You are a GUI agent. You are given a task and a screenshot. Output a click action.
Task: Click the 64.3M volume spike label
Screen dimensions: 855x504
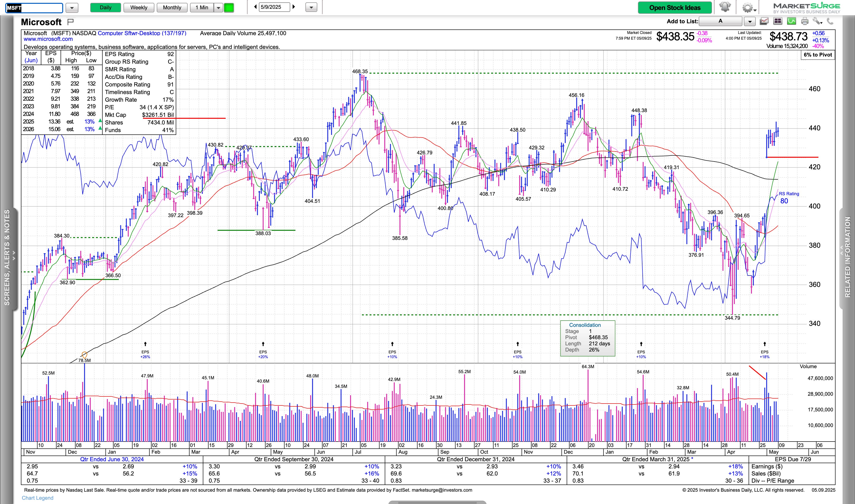point(588,366)
